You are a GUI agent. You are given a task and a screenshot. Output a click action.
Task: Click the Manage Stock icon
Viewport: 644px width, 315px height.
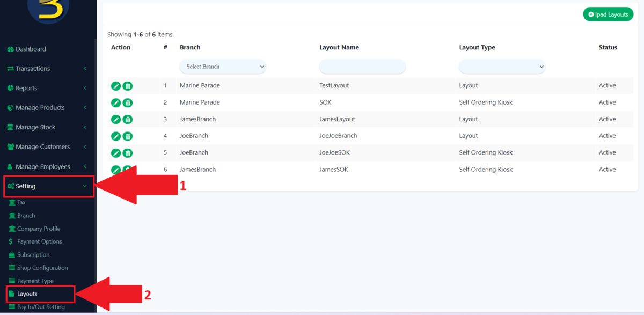click(11, 127)
